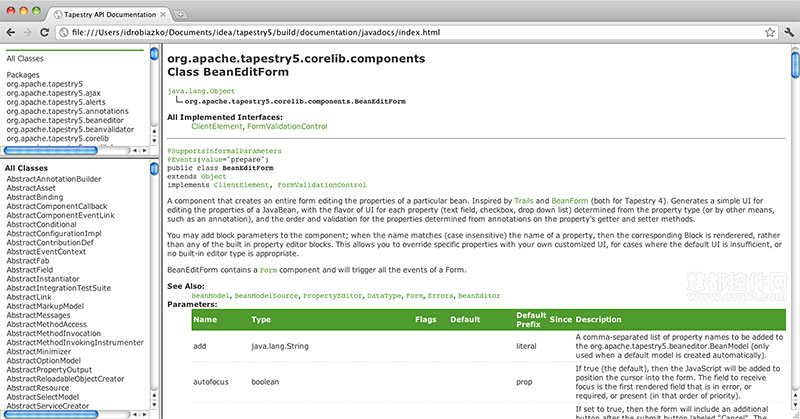
Task: Open BeanModelSource in See Also
Action: click(x=266, y=295)
